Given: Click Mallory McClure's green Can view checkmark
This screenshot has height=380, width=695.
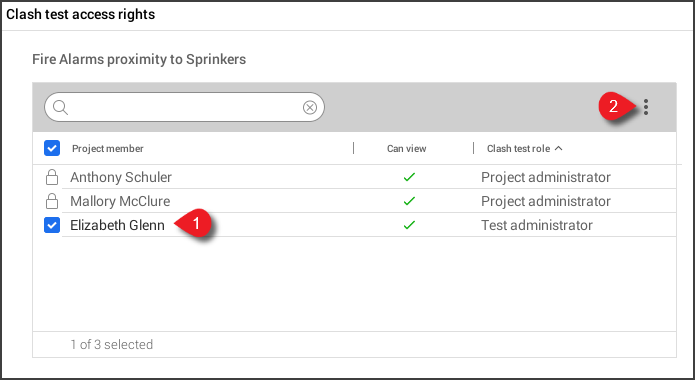Looking at the screenshot, I should [409, 201].
